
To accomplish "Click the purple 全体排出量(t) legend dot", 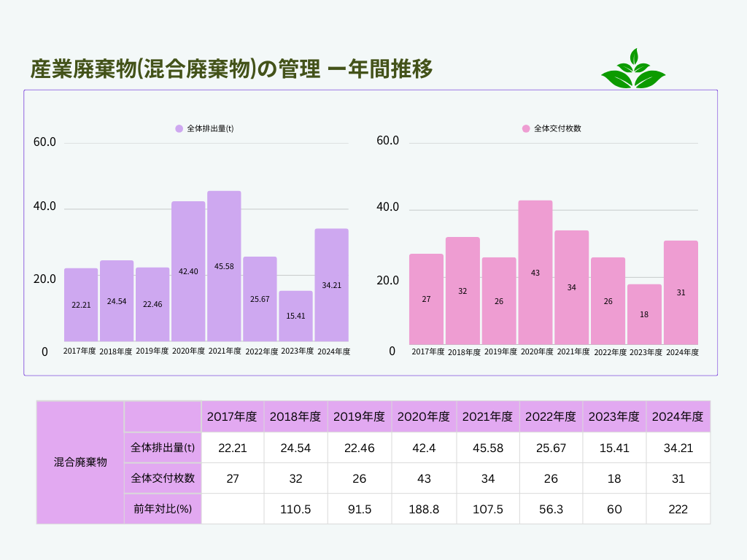I will click(x=179, y=128).
